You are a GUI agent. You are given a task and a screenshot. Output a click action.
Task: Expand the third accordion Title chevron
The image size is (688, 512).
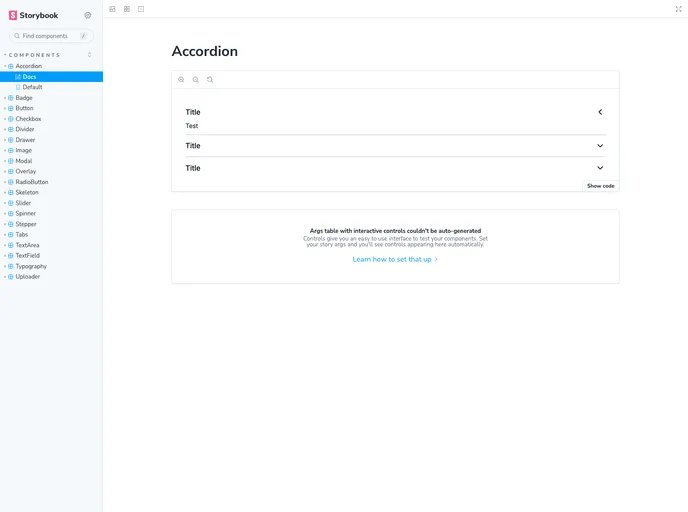[600, 168]
